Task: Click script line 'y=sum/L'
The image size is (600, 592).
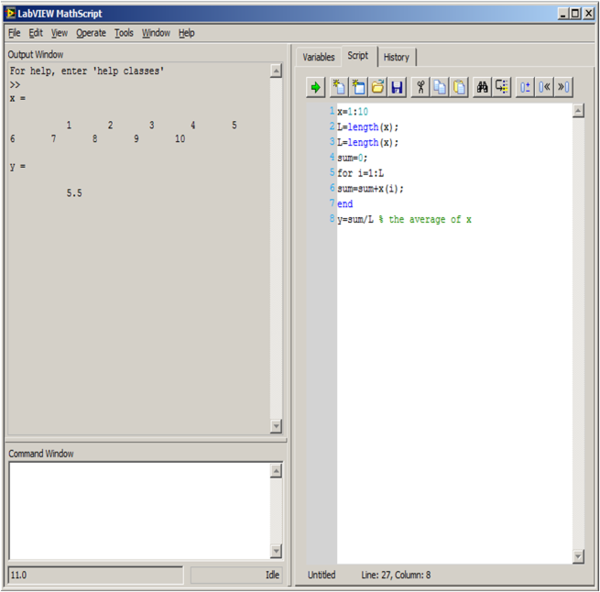Action: 355,220
